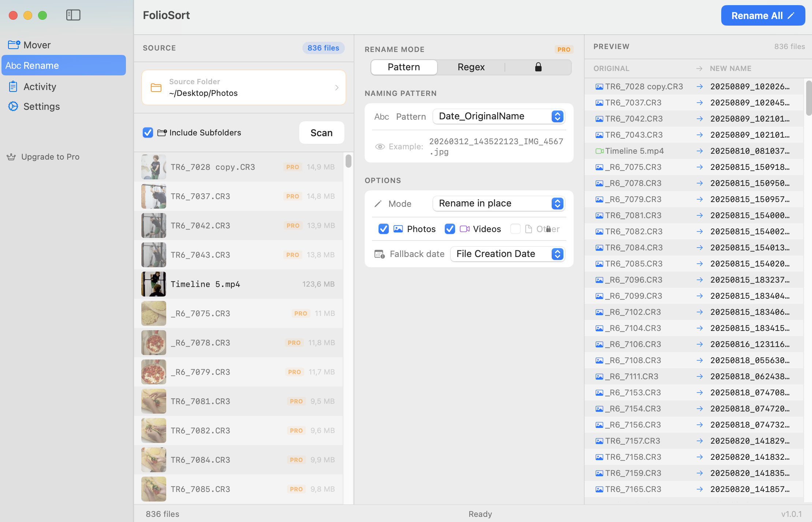
Task: Toggle Include Subfolders checkbox
Action: tap(148, 133)
